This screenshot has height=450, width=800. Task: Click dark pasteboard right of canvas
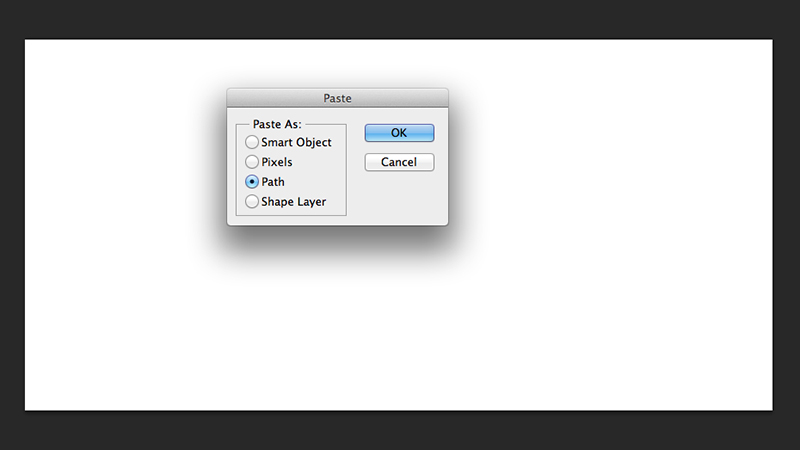(x=787, y=224)
